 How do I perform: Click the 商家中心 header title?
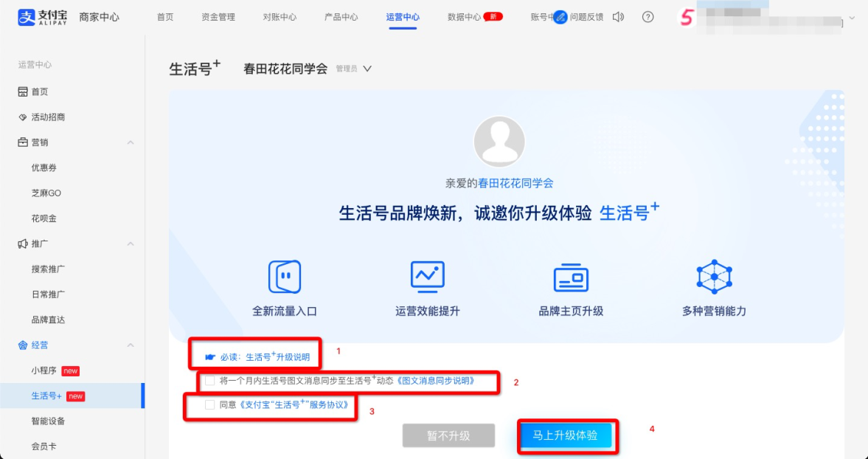[99, 17]
